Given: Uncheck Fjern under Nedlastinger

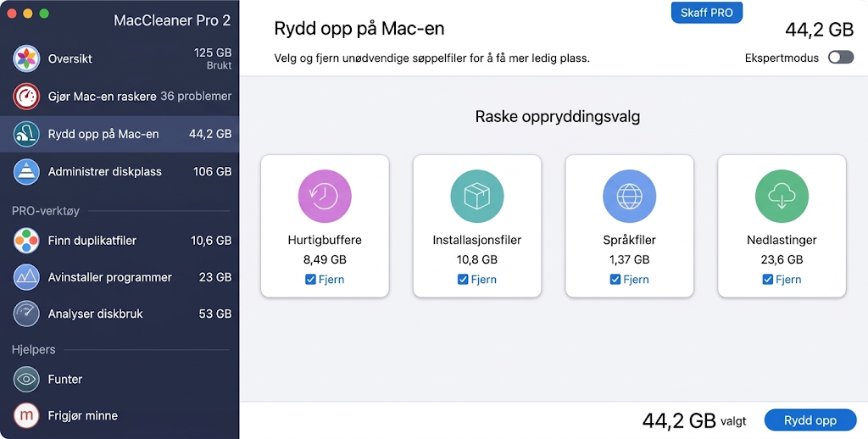Looking at the screenshot, I should [767, 280].
